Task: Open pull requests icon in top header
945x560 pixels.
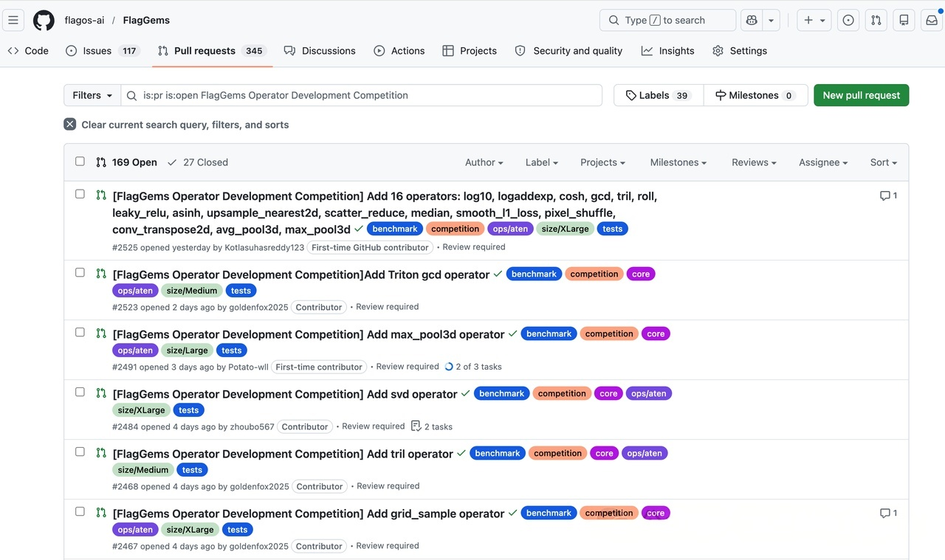Action: tap(876, 20)
